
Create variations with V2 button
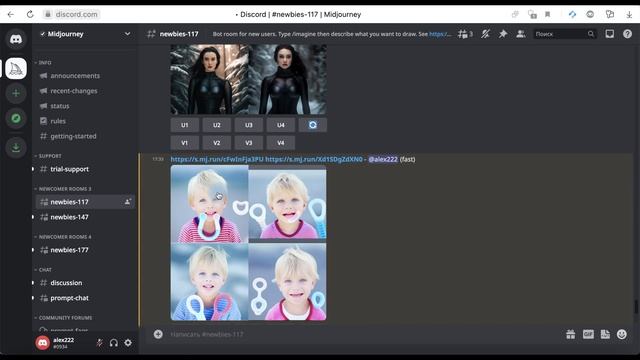[217, 143]
